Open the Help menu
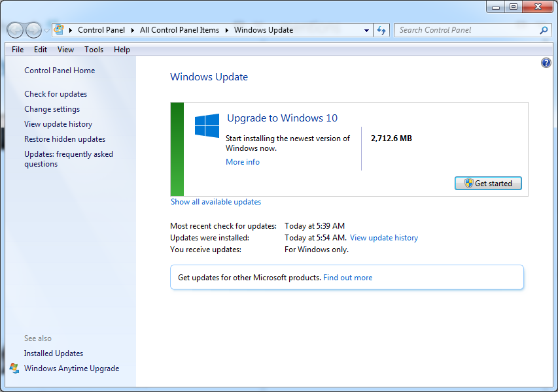 [122, 50]
